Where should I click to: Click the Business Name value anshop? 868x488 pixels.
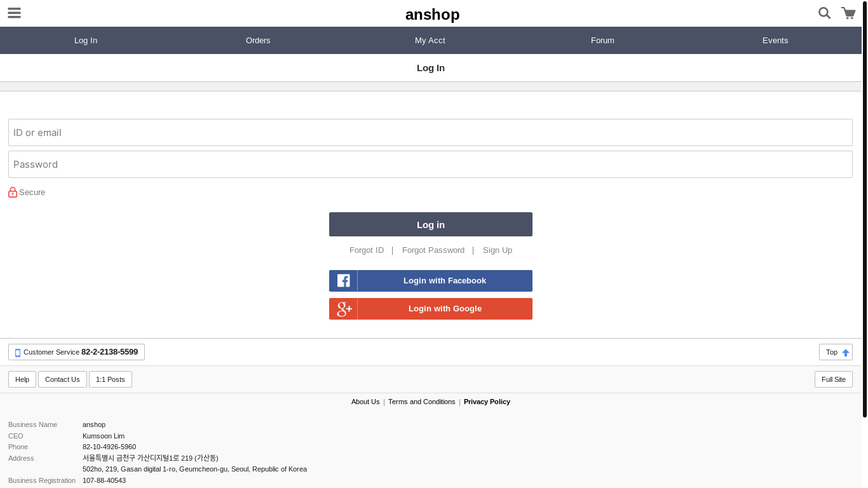pos(94,424)
